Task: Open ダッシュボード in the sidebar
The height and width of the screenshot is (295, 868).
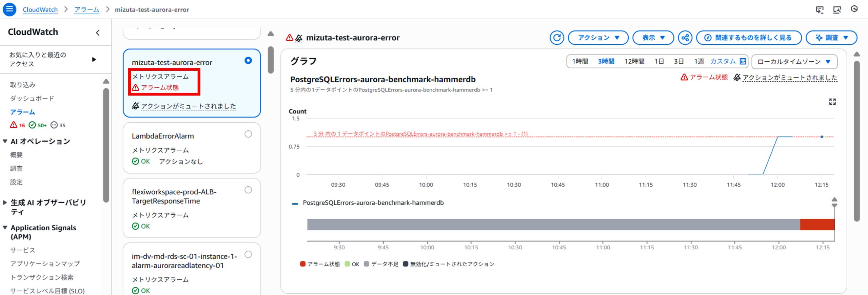Action: click(32, 99)
